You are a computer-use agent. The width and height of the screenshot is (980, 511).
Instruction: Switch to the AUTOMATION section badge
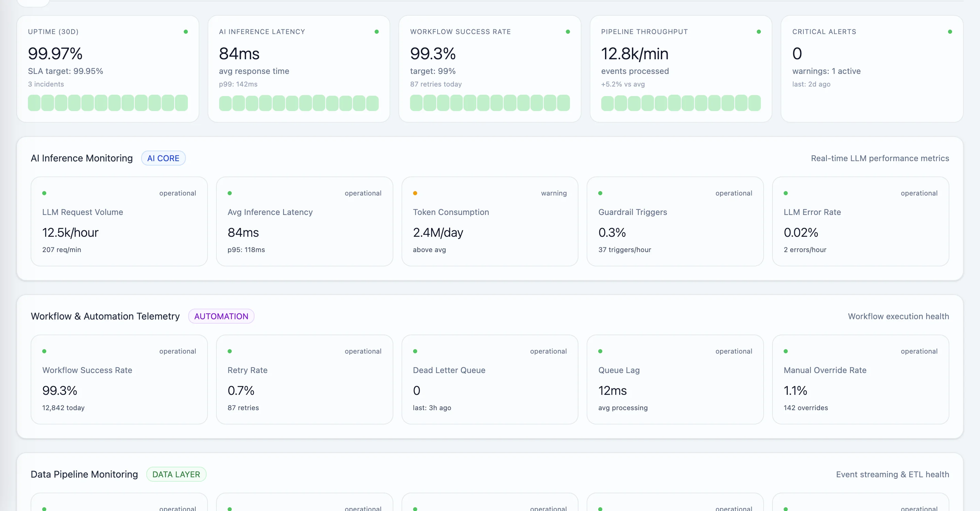point(221,316)
